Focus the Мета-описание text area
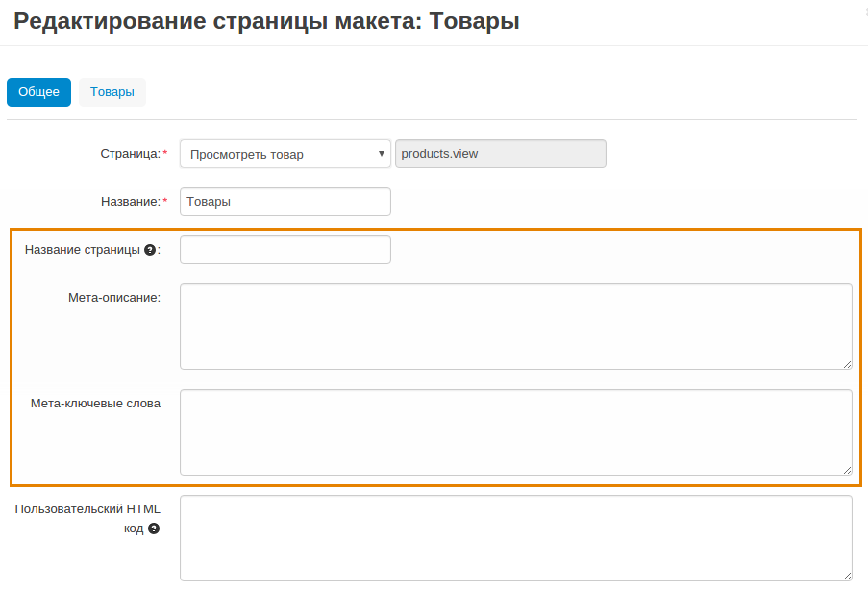 [x=515, y=327]
